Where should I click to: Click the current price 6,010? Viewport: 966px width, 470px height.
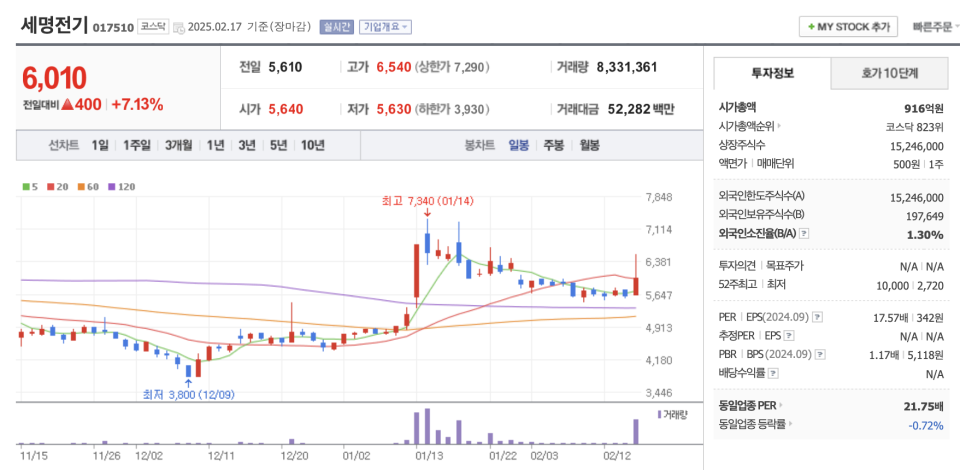54,78
